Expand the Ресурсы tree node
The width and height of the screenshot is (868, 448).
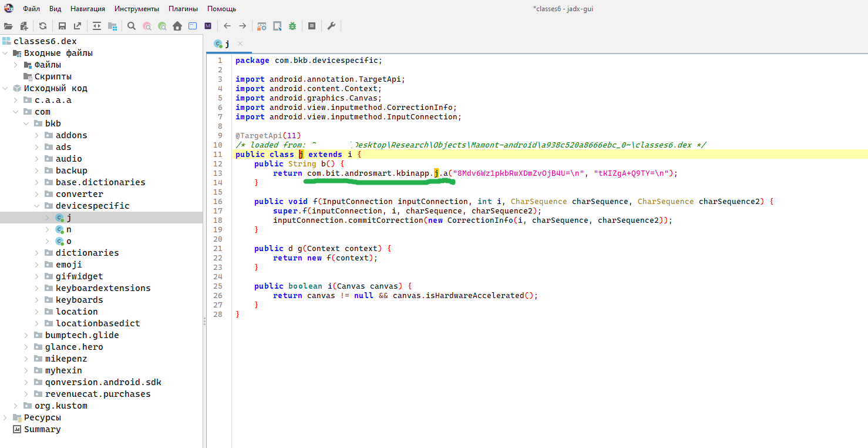(x=6, y=417)
